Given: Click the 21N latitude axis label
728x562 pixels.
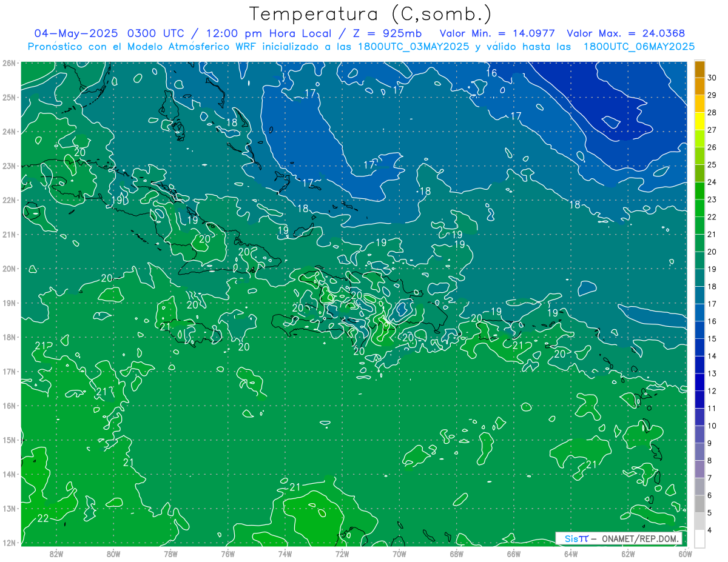Looking at the screenshot, I should [8, 234].
